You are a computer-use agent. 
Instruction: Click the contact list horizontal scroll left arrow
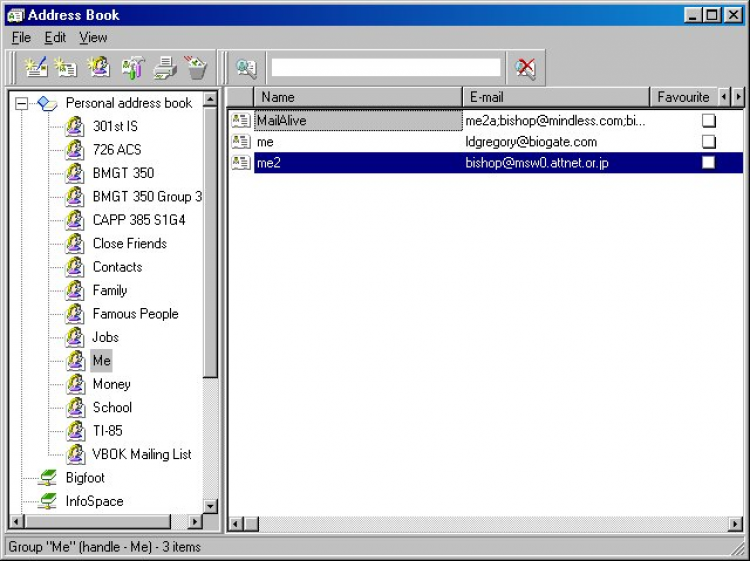(x=235, y=524)
